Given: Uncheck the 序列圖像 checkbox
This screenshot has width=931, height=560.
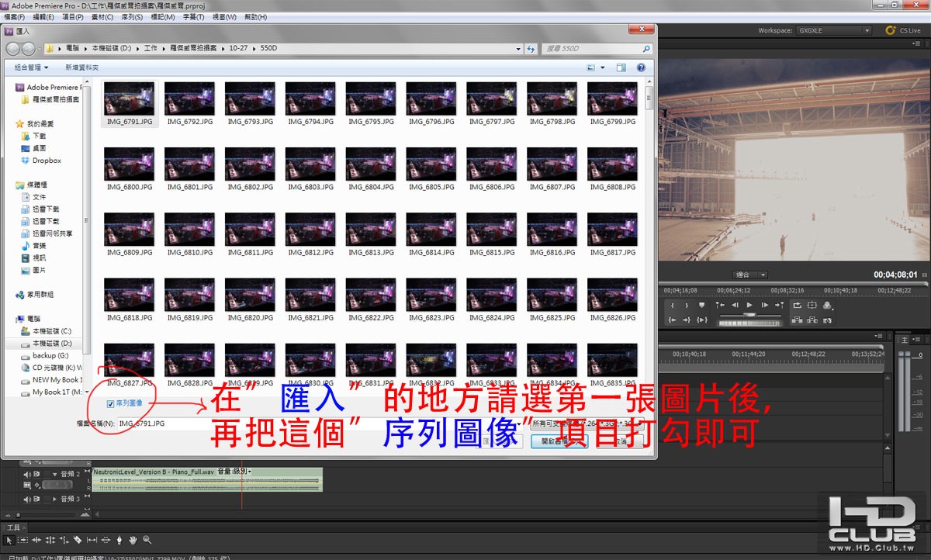Looking at the screenshot, I should (x=110, y=403).
